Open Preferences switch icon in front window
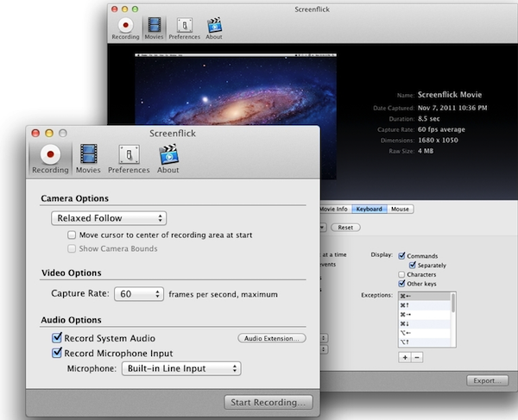Screen dimensions: 518x420 point(129,154)
